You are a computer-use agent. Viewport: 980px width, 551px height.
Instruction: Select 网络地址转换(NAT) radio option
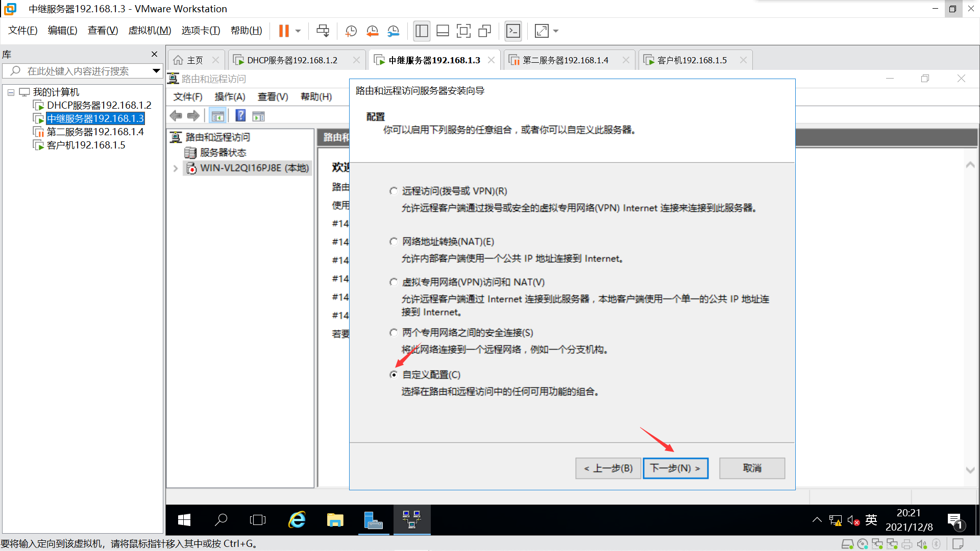(394, 242)
